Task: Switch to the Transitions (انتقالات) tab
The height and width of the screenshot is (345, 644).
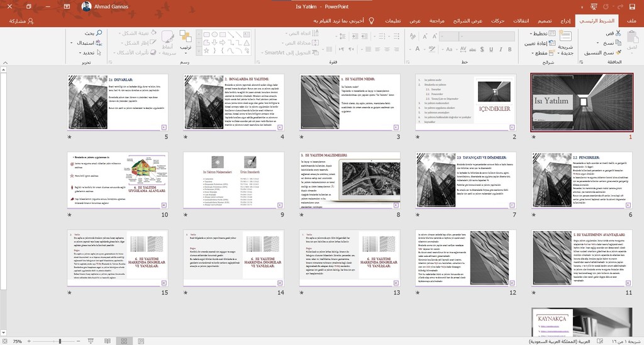Action: [521, 21]
